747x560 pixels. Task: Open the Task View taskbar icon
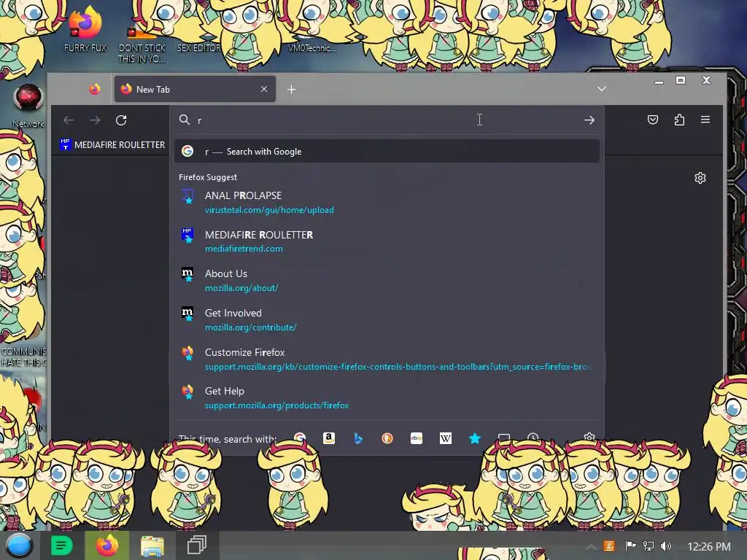197,545
